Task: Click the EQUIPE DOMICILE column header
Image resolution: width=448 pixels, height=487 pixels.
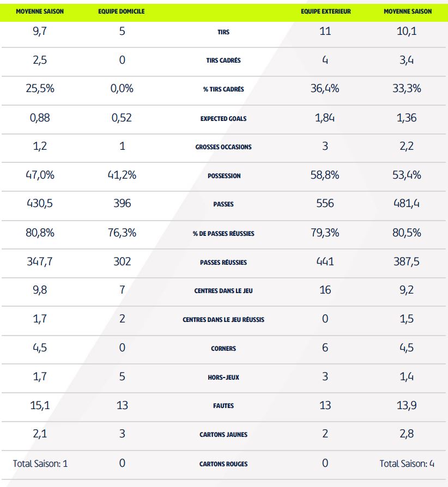Action: 122,11
